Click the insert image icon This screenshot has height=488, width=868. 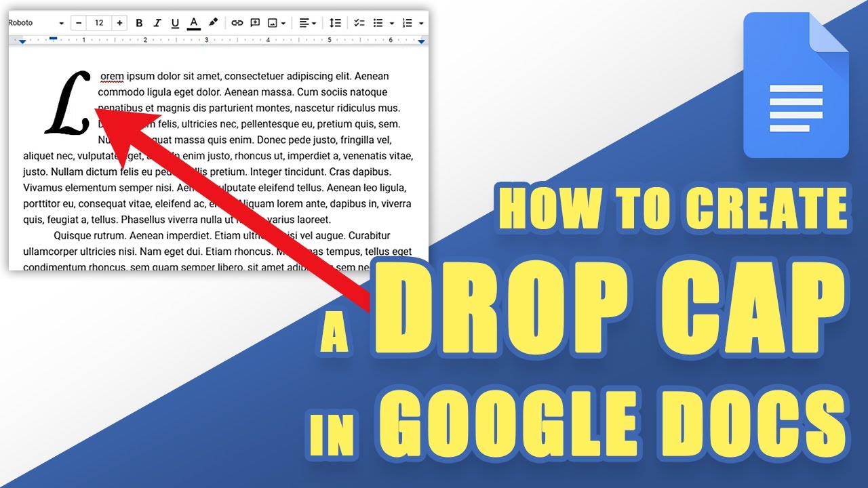click(273, 23)
